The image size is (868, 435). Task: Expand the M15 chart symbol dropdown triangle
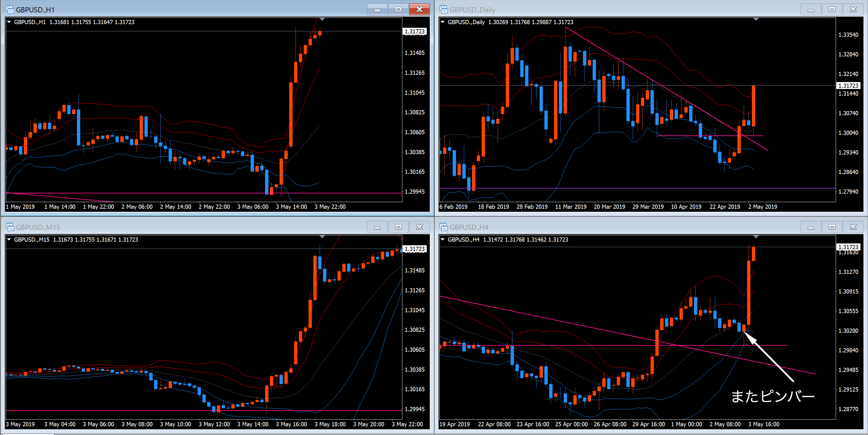click(x=9, y=240)
